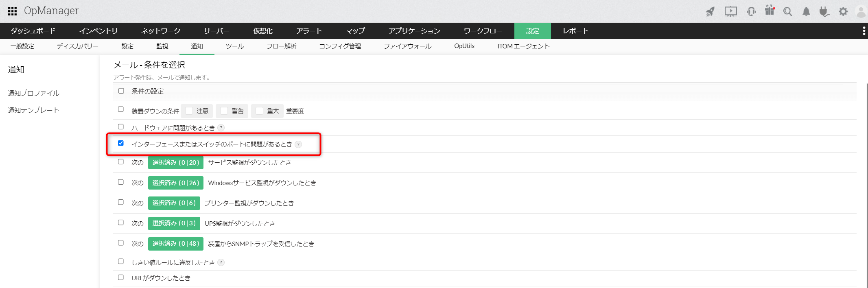The width and height of the screenshot is (868, 288).
Task: Click help icon beside しきい値ルールに違反したとき
Action: coord(221,262)
